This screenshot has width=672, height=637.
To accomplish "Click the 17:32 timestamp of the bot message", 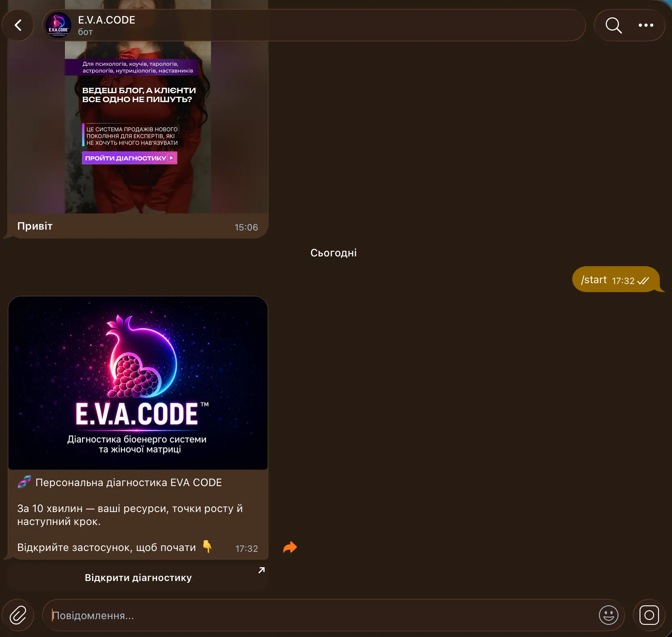I will click(x=247, y=549).
